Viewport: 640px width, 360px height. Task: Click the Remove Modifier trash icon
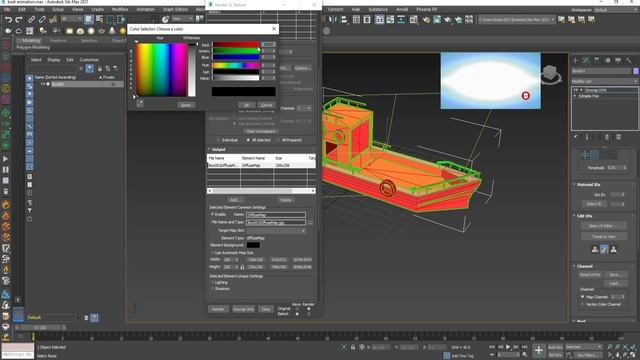(x=607, y=137)
